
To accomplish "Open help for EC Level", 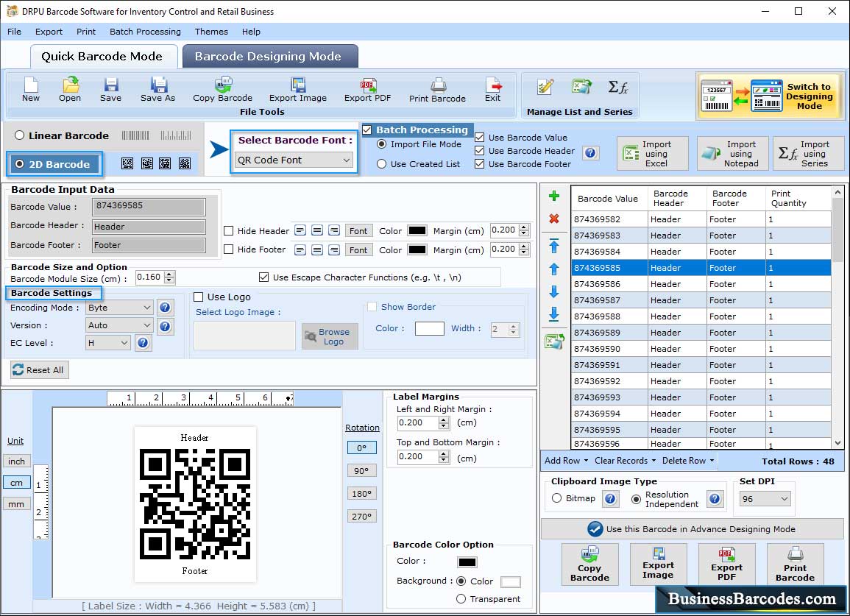I will point(143,343).
